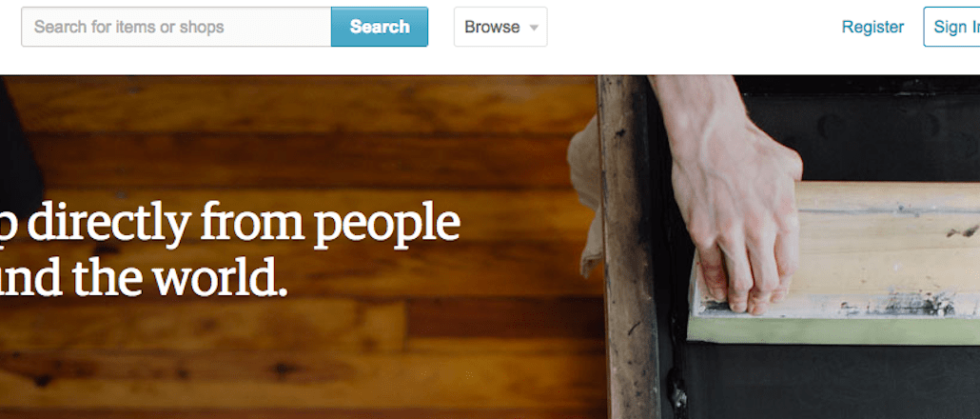Click the word 'directly' in the banner

[109, 225]
